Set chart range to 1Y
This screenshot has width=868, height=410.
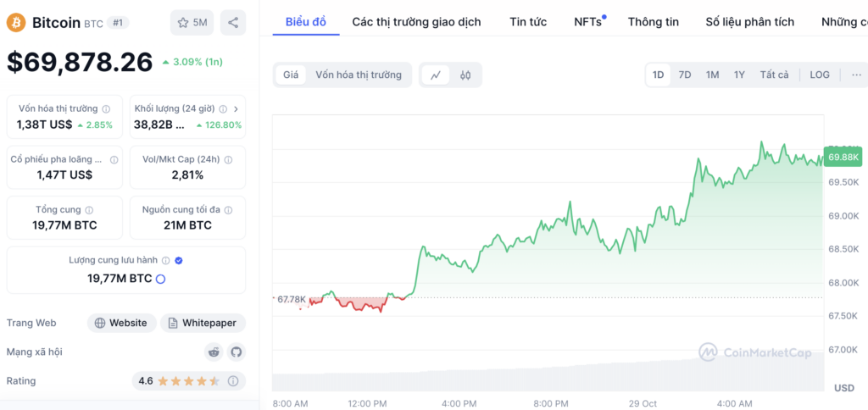[x=739, y=75]
